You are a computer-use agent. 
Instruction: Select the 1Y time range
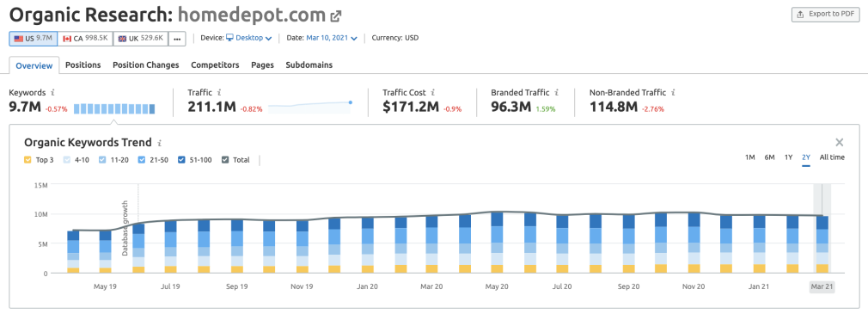(788, 157)
